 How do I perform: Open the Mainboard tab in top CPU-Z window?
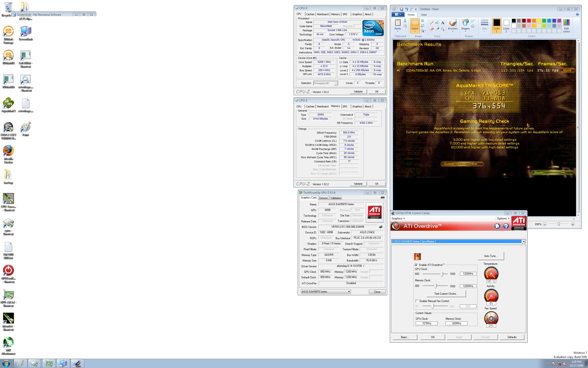pos(322,14)
